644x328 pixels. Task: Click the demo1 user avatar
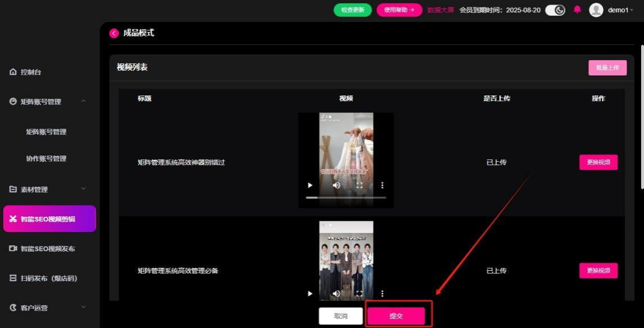coord(596,10)
